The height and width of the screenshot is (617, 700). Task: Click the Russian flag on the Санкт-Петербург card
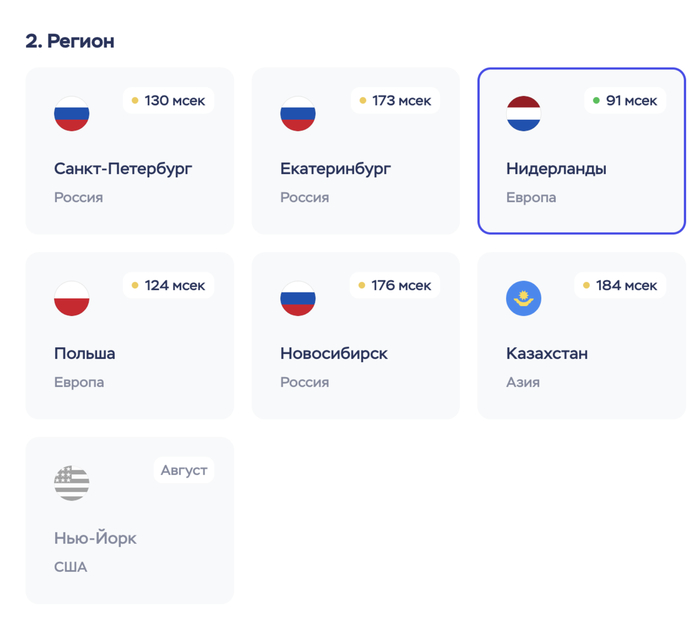click(72, 114)
